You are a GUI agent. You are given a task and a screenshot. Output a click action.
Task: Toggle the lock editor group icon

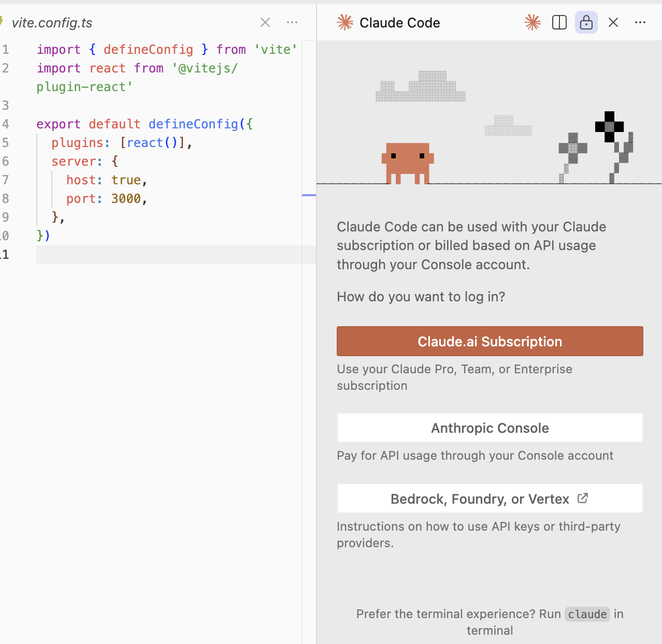pos(586,22)
